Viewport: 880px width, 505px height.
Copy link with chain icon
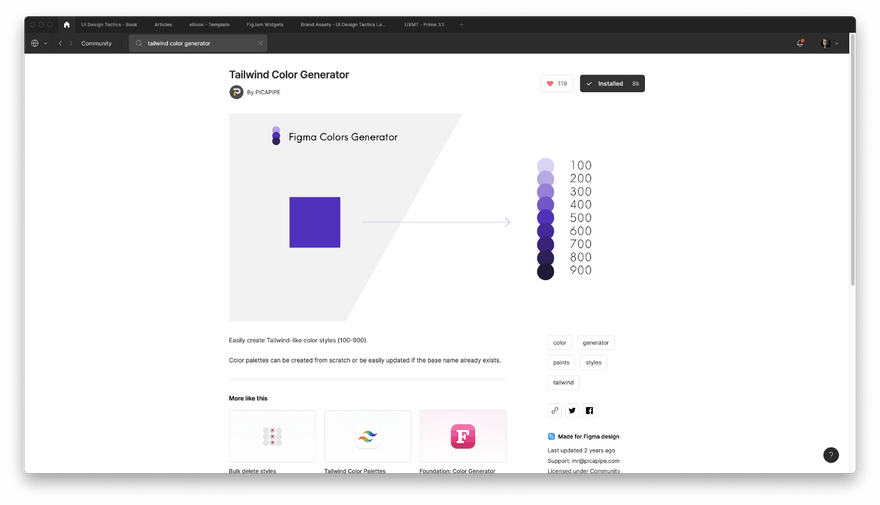click(x=554, y=410)
